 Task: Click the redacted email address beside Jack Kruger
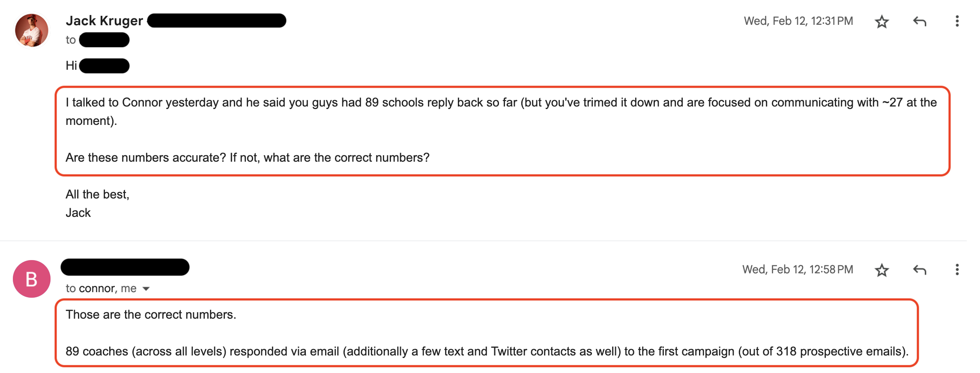[x=217, y=21]
